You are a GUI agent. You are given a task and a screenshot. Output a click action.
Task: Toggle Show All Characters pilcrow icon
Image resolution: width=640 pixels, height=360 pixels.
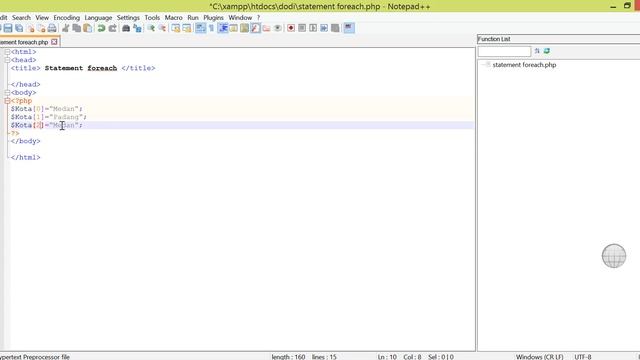211,28
